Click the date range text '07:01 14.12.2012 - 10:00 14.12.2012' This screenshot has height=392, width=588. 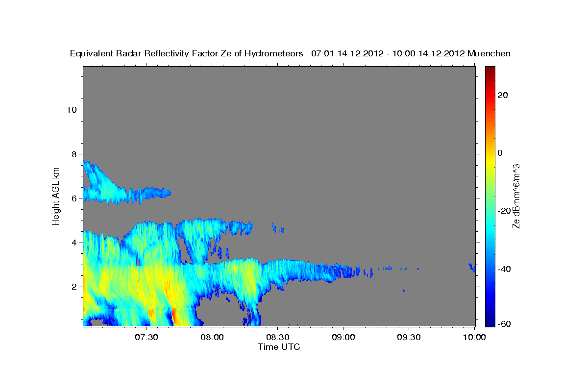[x=388, y=54]
